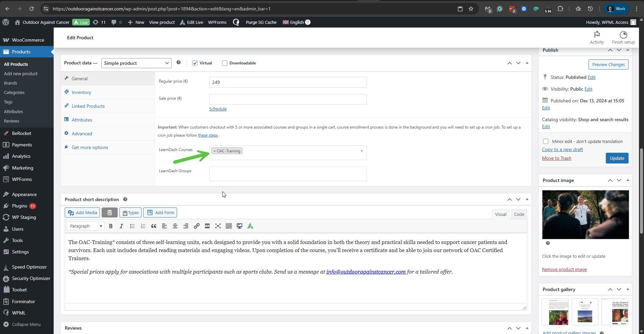Collapse the Product image panel
The height and width of the screenshot is (334, 644).
628,180
